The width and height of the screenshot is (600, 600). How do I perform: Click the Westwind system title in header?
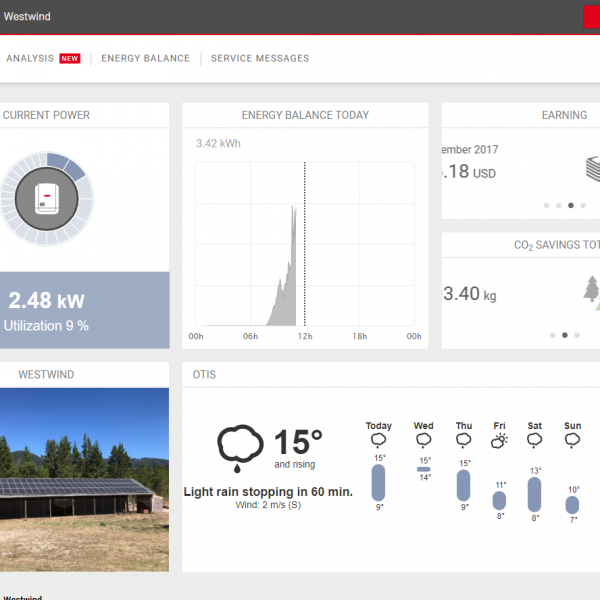[x=27, y=16]
